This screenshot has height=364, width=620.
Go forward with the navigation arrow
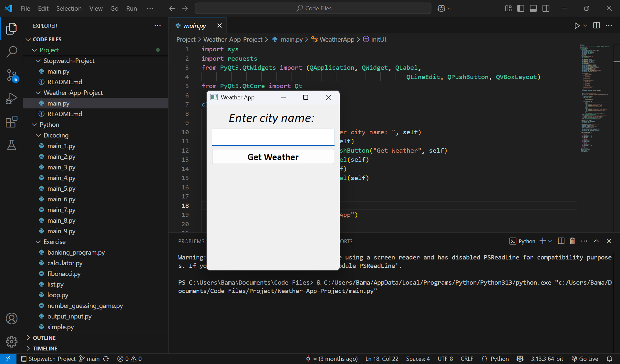tap(185, 8)
